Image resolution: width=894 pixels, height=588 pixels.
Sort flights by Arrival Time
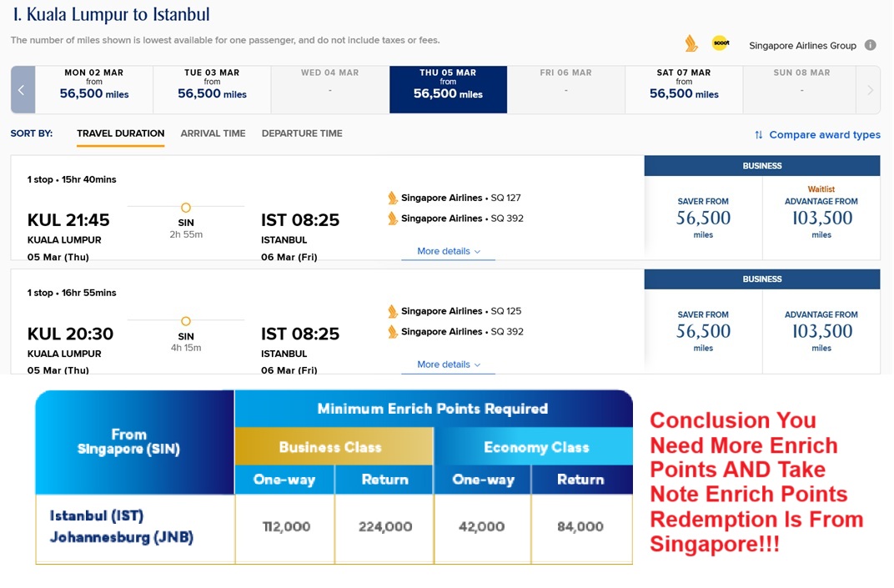213,133
